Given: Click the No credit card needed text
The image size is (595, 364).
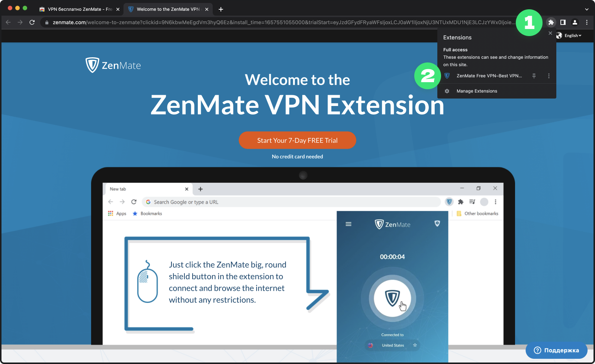Looking at the screenshot, I should point(297,157).
